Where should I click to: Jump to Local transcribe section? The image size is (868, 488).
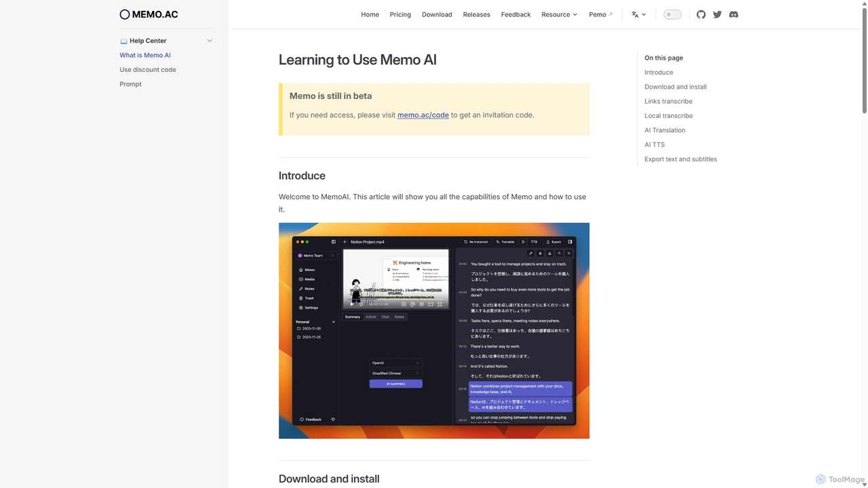point(669,116)
